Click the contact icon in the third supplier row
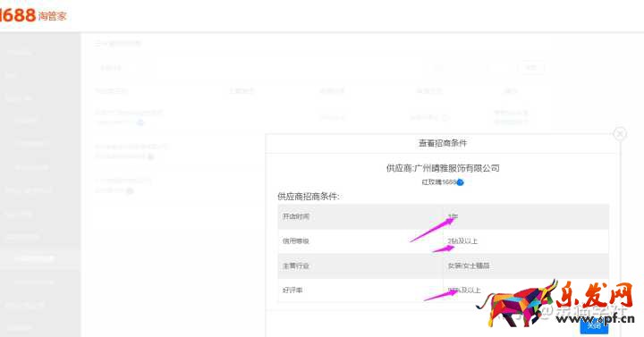 130,190
